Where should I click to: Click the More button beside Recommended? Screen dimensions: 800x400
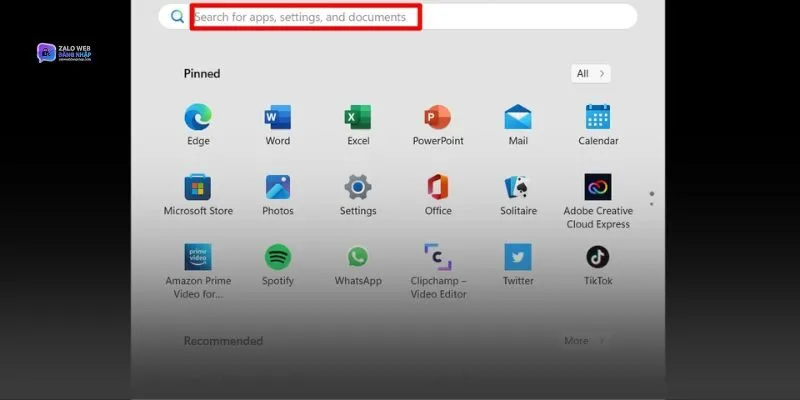584,341
